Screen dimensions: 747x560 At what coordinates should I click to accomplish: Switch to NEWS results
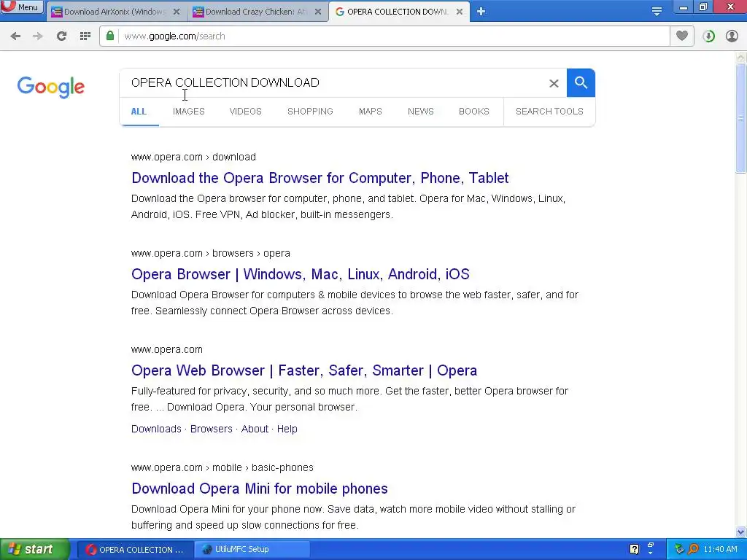(421, 112)
